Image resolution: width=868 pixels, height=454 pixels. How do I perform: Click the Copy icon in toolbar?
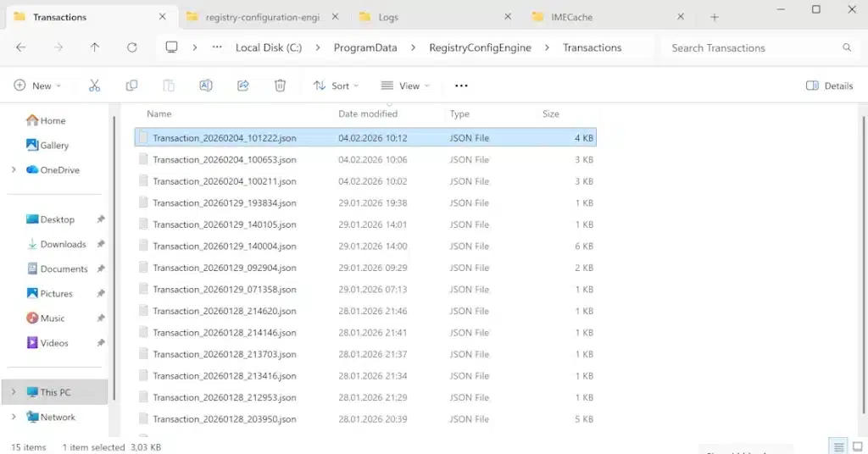click(131, 86)
